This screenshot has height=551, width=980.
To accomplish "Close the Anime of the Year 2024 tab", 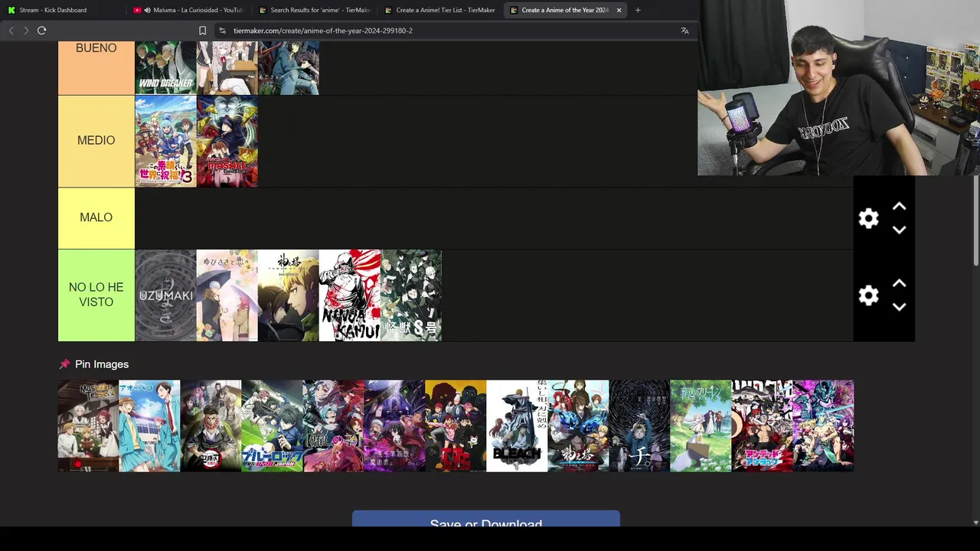I will pos(619,10).
